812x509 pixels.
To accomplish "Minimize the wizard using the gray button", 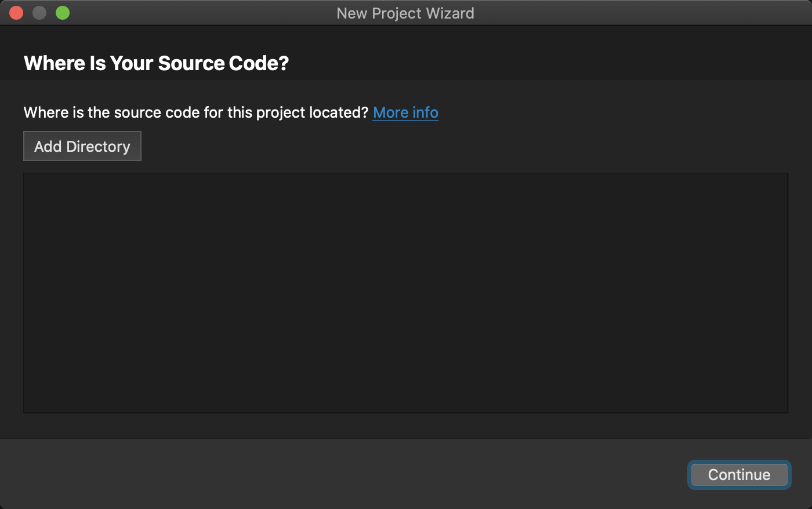I will 39,13.
